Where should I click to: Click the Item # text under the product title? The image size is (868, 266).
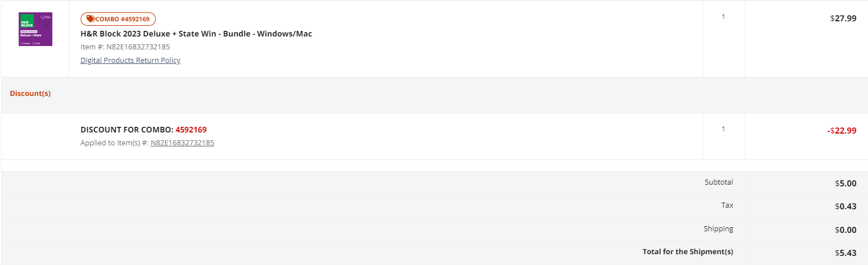point(125,47)
